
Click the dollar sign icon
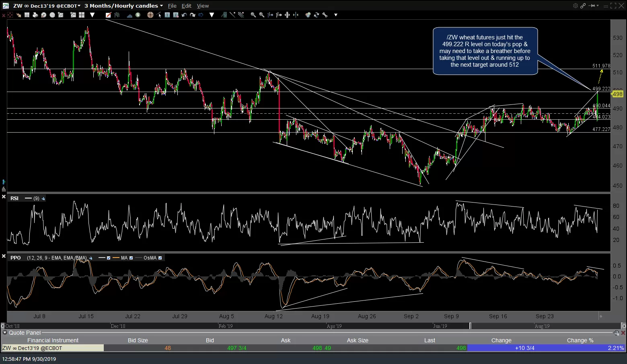[138, 15]
